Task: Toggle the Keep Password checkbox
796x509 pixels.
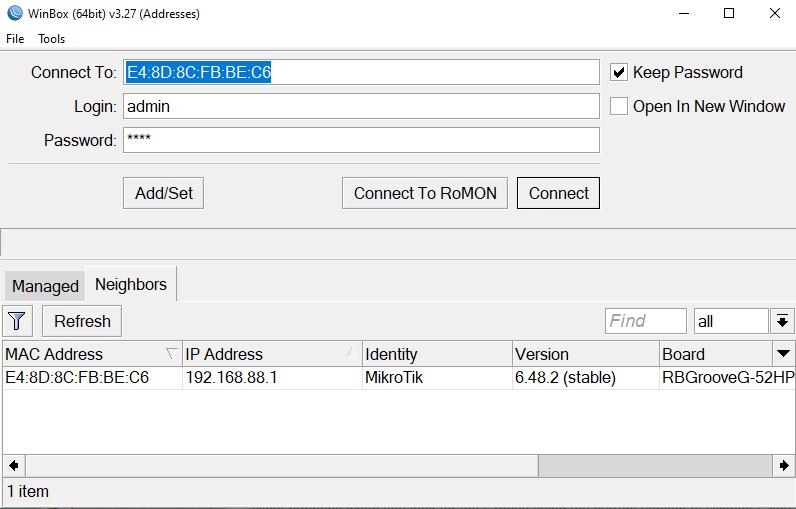Action: pos(619,72)
